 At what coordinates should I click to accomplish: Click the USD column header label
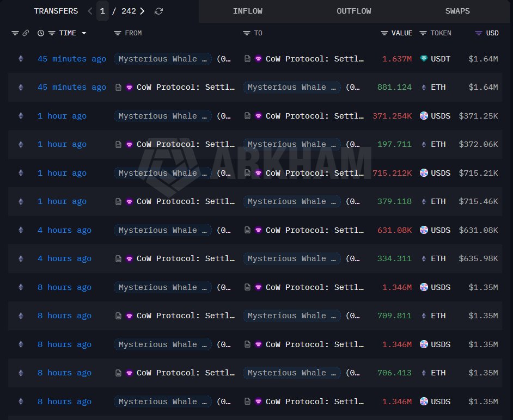pyautogui.click(x=492, y=33)
